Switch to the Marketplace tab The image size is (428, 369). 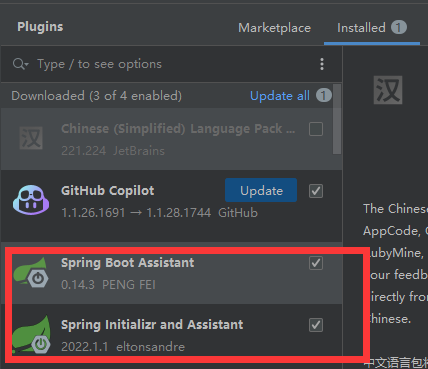274,28
